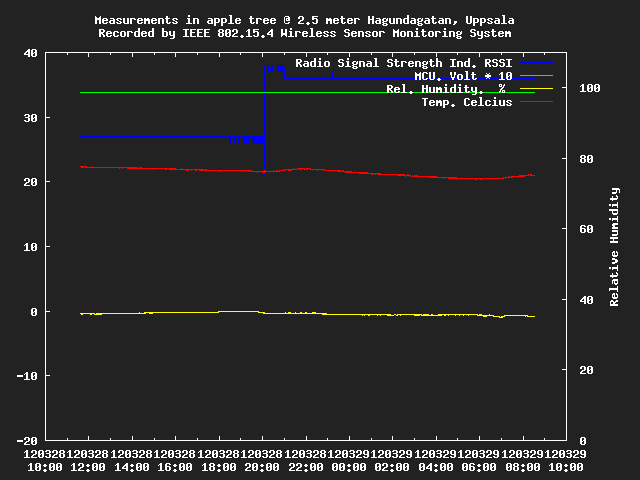Image resolution: width=640 pixels, height=480 pixels.
Task: Click the Temp. Celcius legend entry
Action: coord(466,102)
